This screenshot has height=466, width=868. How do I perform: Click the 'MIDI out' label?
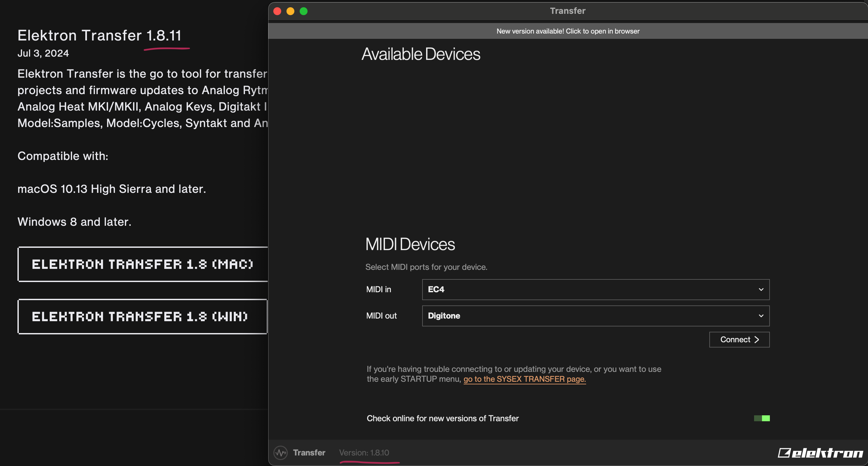coord(381,316)
